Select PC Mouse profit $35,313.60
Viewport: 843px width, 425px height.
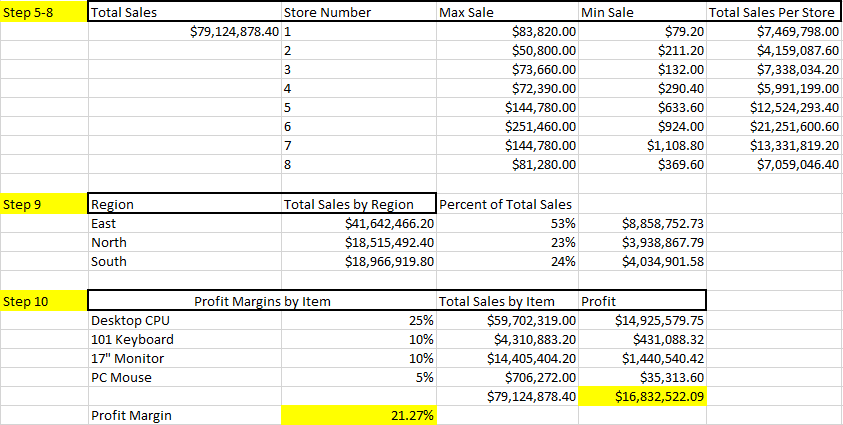(642, 377)
